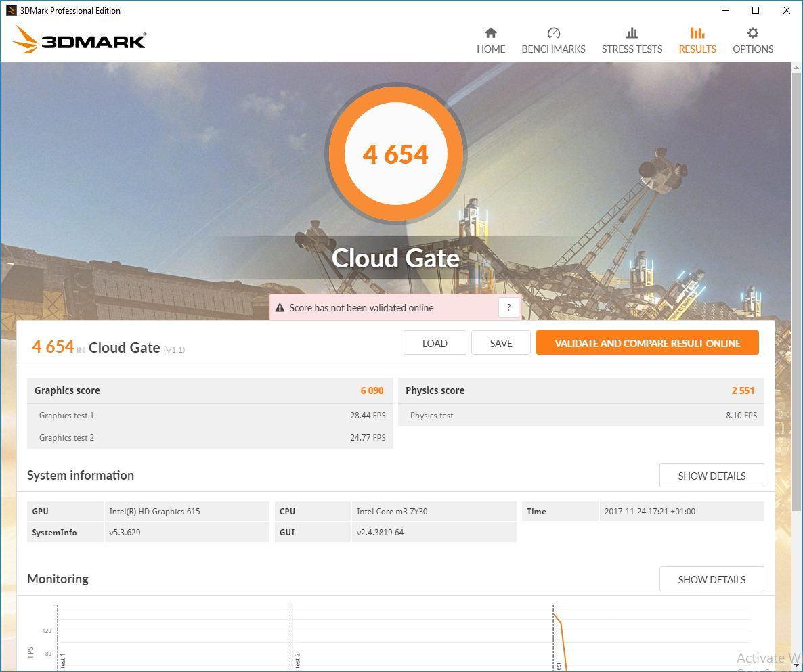
Task: Click the GUI version v2.4.3819 64
Action: click(x=380, y=533)
